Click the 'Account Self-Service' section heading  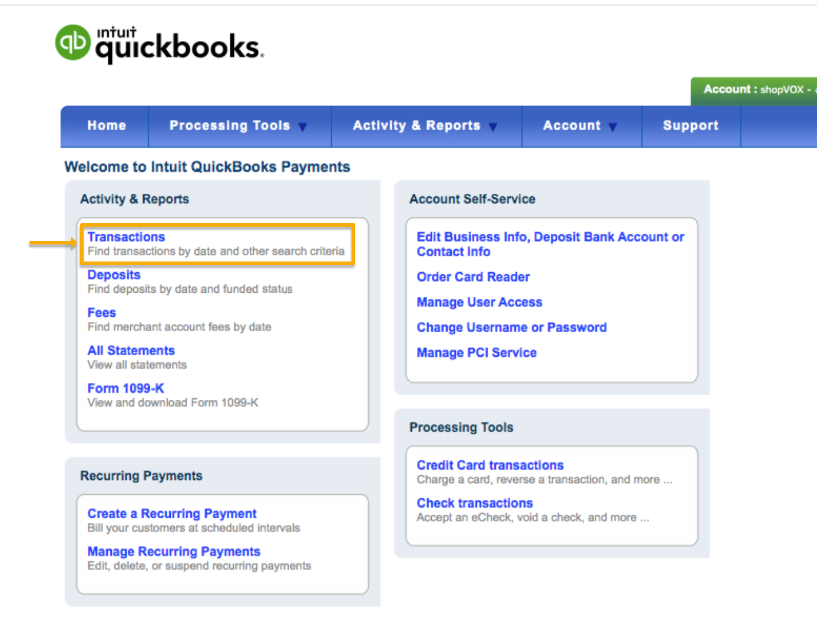[472, 199]
